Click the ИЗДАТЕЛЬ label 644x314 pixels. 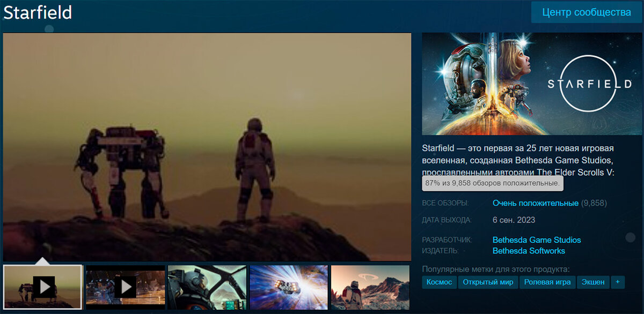(x=440, y=251)
